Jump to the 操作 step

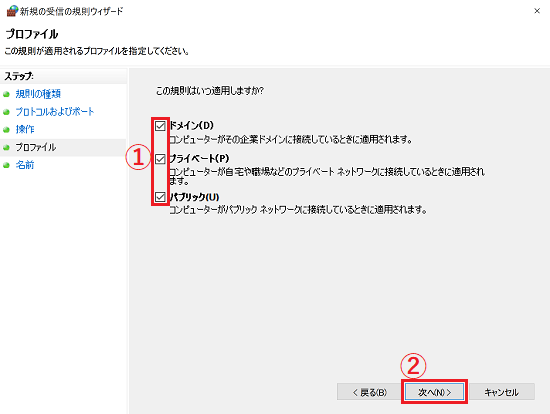[x=25, y=129]
